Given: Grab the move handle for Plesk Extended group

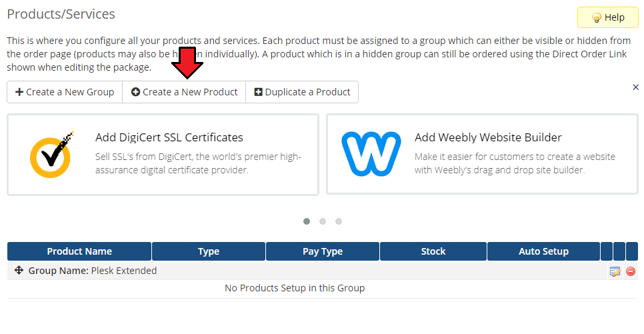Looking at the screenshot, I should pyautogui.click(x=19, y=270).
